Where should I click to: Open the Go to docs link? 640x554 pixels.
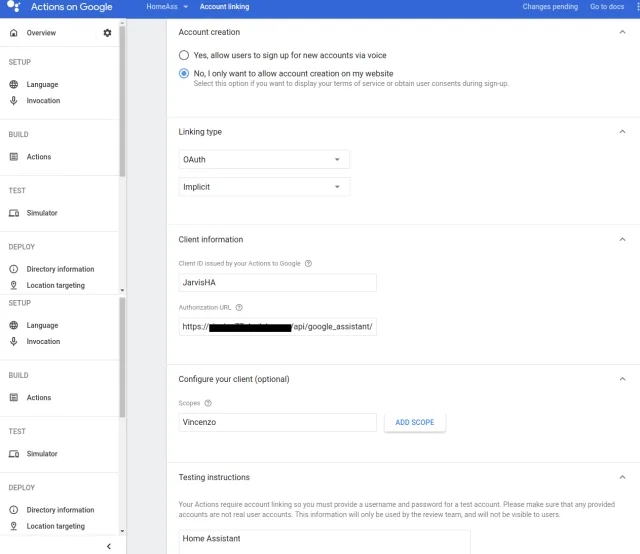coord(607,7)
